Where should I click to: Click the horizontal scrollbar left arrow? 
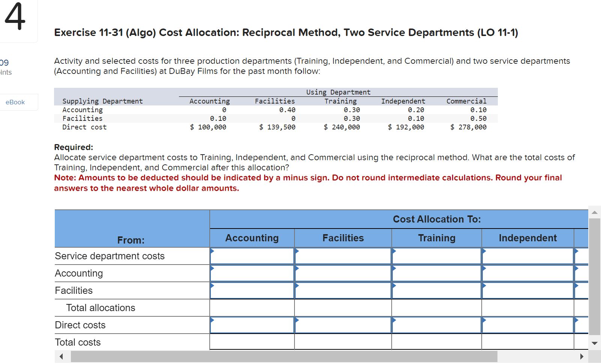point(61,356)
